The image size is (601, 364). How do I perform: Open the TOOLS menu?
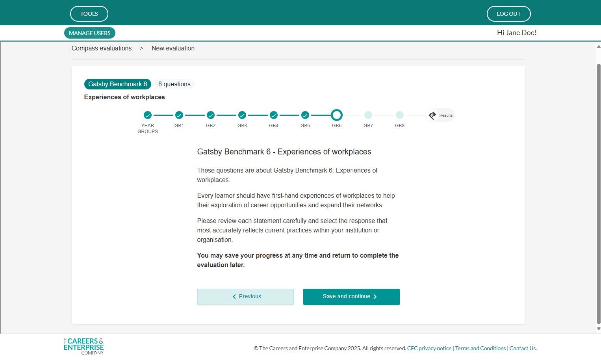click(x=89, y=13)
